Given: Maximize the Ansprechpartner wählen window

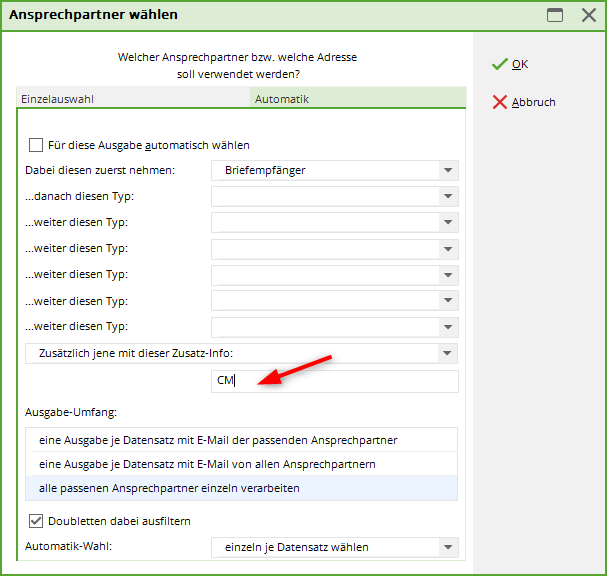Looking at the screenshot, I should [555, 15].
